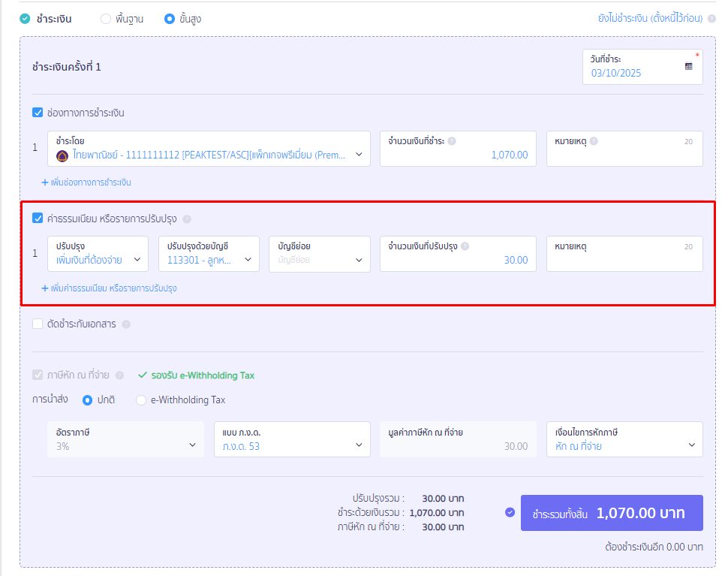Click ยังไม่ชำระเงิน (ตั้งหนี้ไว้ก่อน) link
Viewport: 728px width, 576px height.
(x=650, y=19)
